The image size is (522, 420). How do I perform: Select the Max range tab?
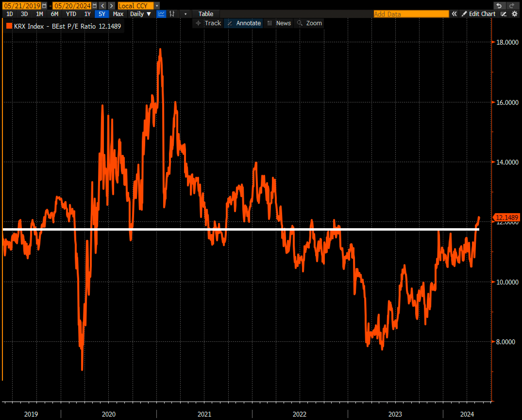pyautogui.click(x=118, y=14)
